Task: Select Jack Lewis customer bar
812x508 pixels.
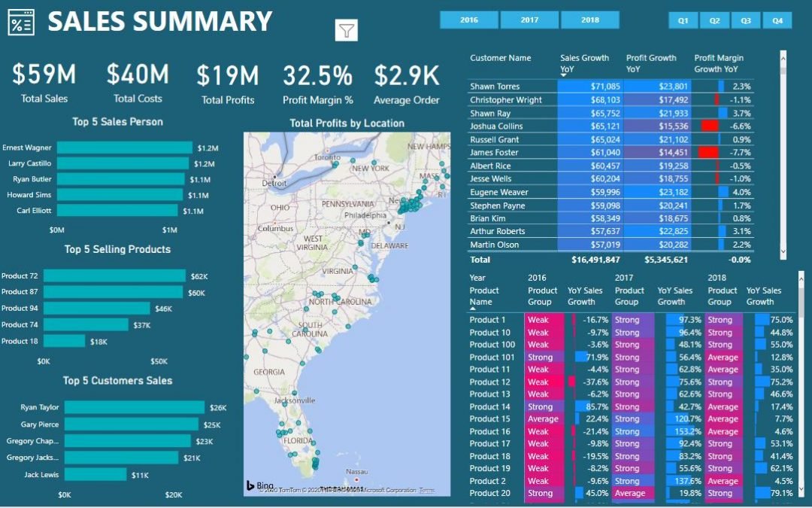Action: pyautogui.click(x=95, y=474)
